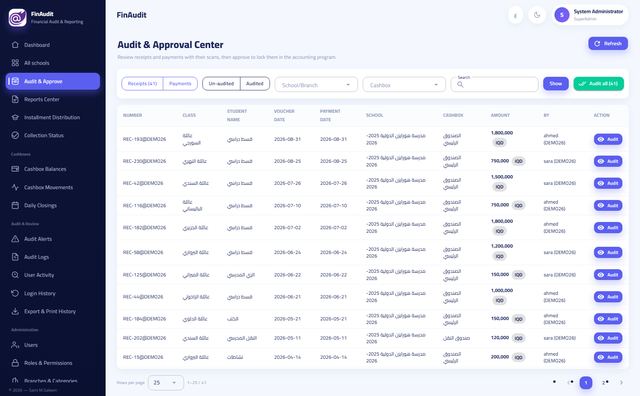Open Users in the sidebar
640x396 pixels.
click(53, 345)
